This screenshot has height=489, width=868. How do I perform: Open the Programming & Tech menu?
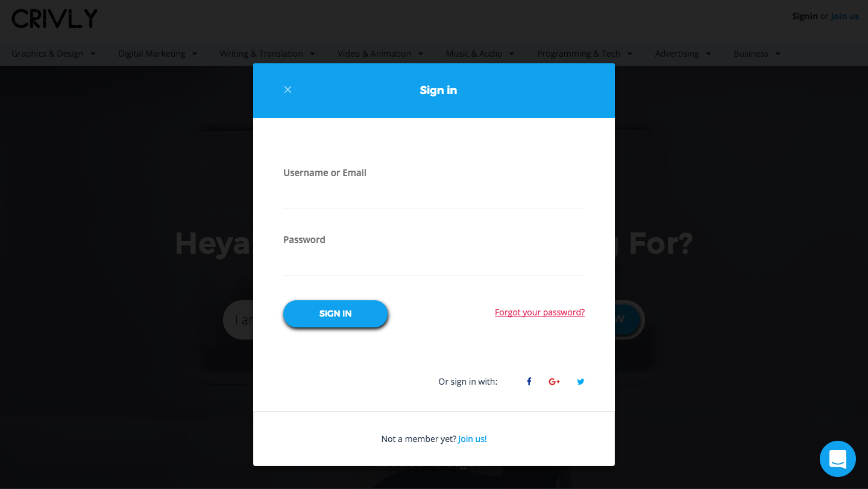point(585,54)
